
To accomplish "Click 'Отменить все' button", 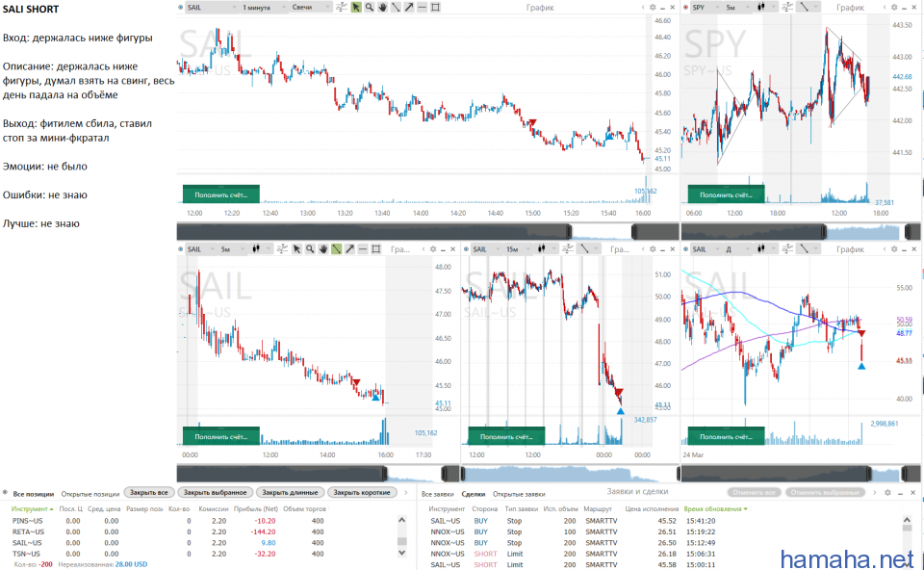I will click(x=754, y=492).
